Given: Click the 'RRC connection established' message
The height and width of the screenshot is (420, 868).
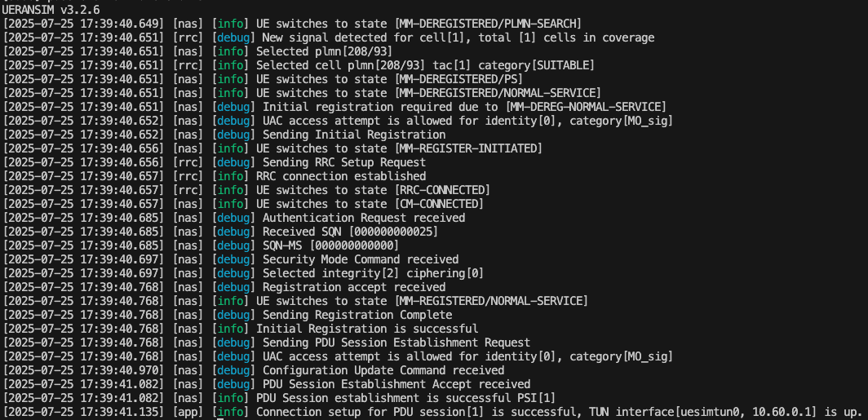Looking at the screenshot, I should [341, 176].
